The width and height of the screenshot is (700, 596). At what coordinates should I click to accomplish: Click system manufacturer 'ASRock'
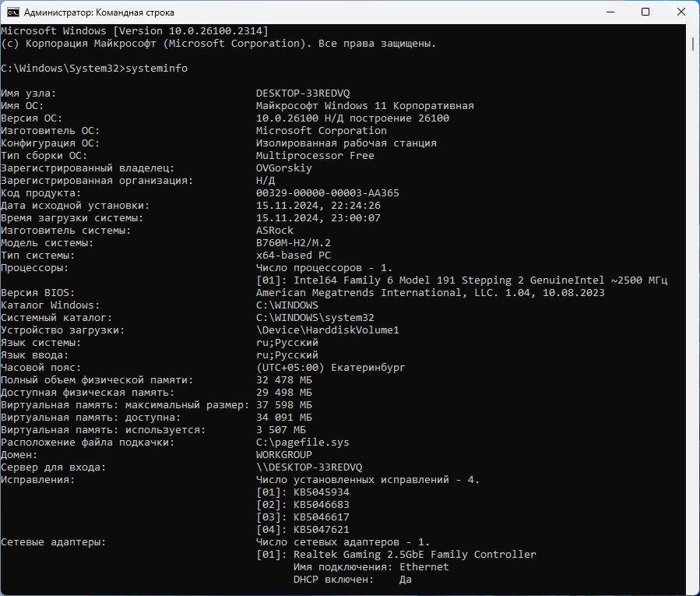pos(275,231)
